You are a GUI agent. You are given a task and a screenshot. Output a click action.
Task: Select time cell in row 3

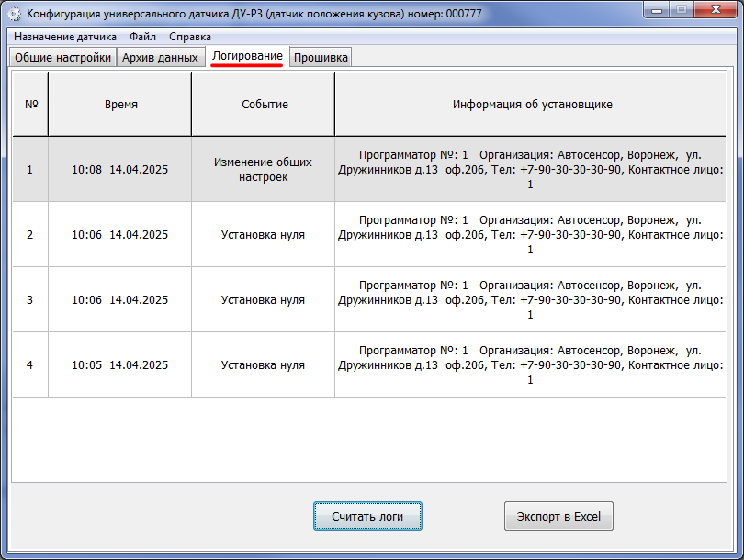tap(120, 299)
